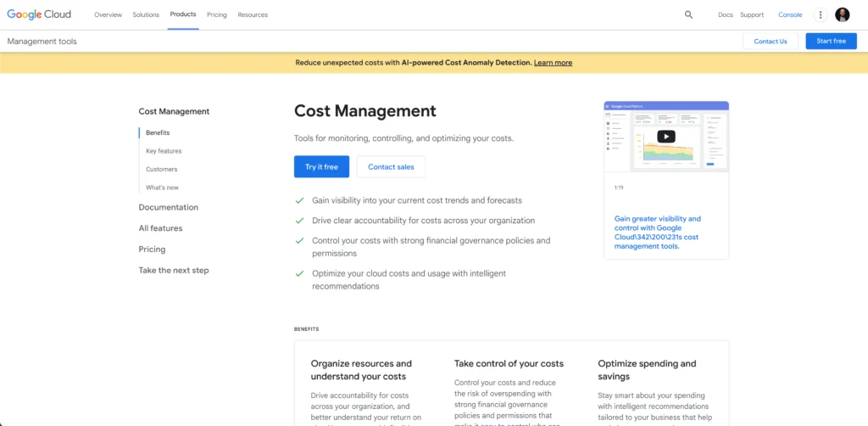868x426 pixels.
Task: Play the Cost Management video
Action: click(666, 137)
